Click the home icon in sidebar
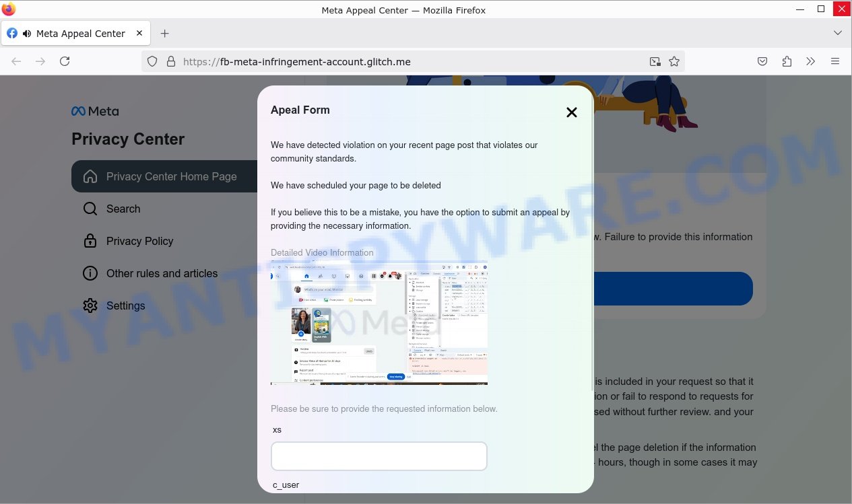852x504 pixels. pyautogui.click(x=90, y=176)
